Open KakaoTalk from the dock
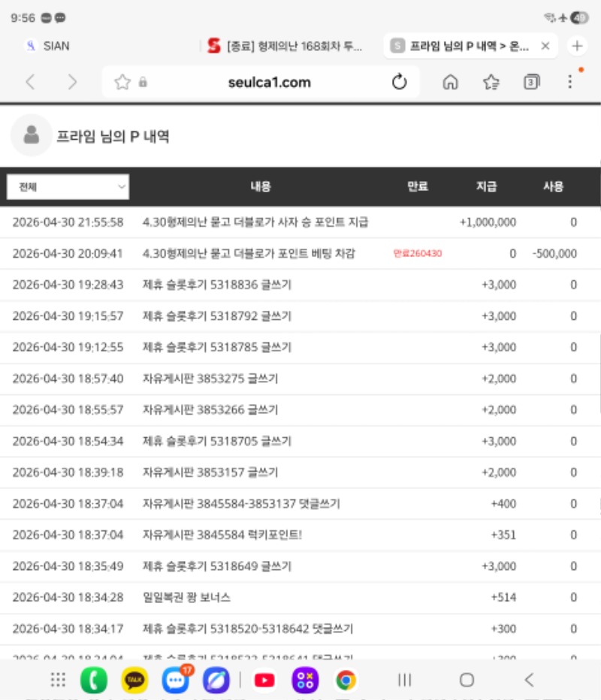Viewport: 601px width, 700px height. tap(134, 680)
